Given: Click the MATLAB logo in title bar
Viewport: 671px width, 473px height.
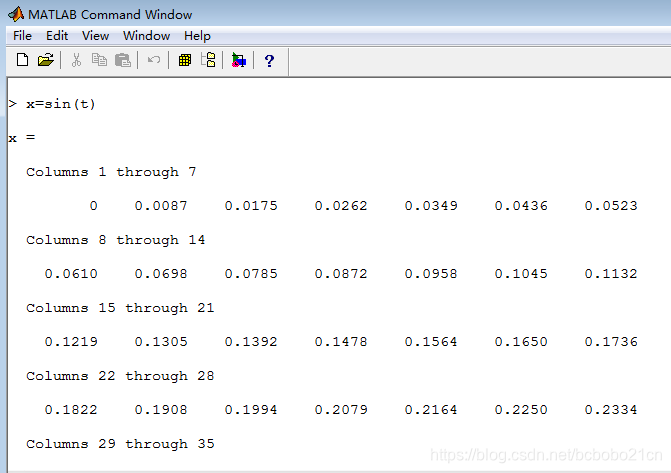Looking at the screenshot, I should [16, 14].
